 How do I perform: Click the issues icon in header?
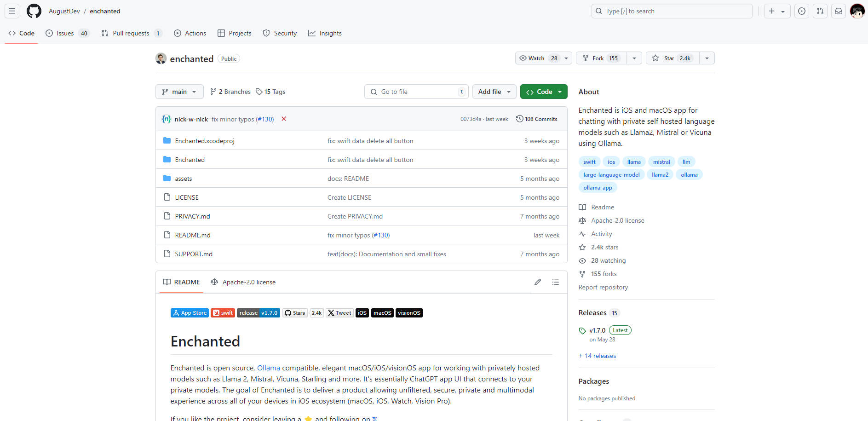point(802,11)
